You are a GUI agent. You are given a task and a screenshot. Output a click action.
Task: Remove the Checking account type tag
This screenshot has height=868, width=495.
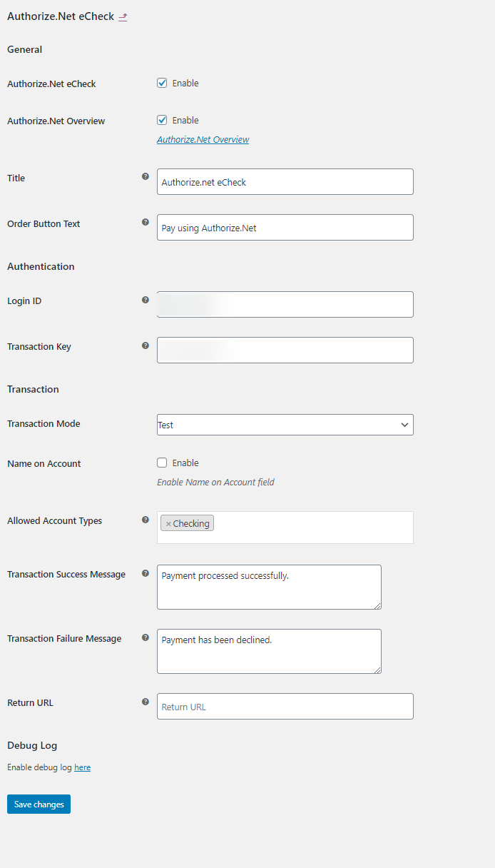pyautogui.click(x=170, y=523)
